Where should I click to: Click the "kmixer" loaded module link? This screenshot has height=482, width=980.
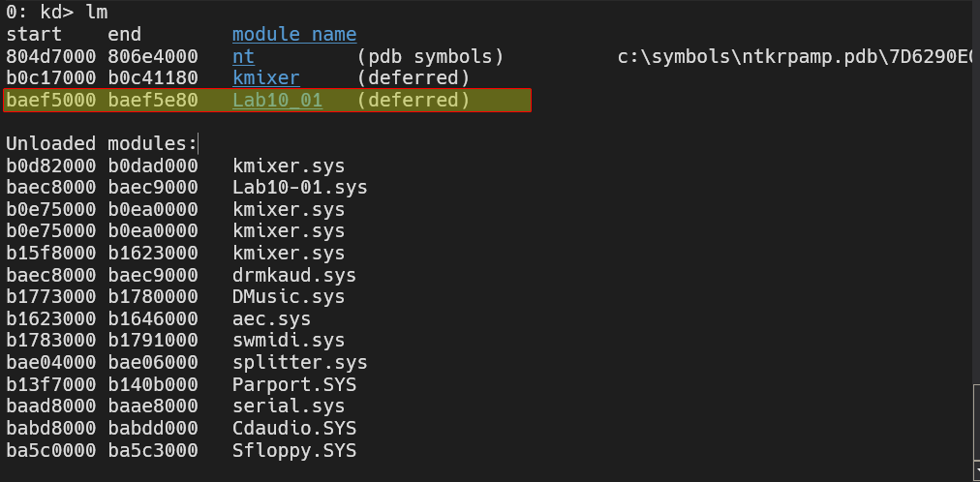(x=266, y=78)
